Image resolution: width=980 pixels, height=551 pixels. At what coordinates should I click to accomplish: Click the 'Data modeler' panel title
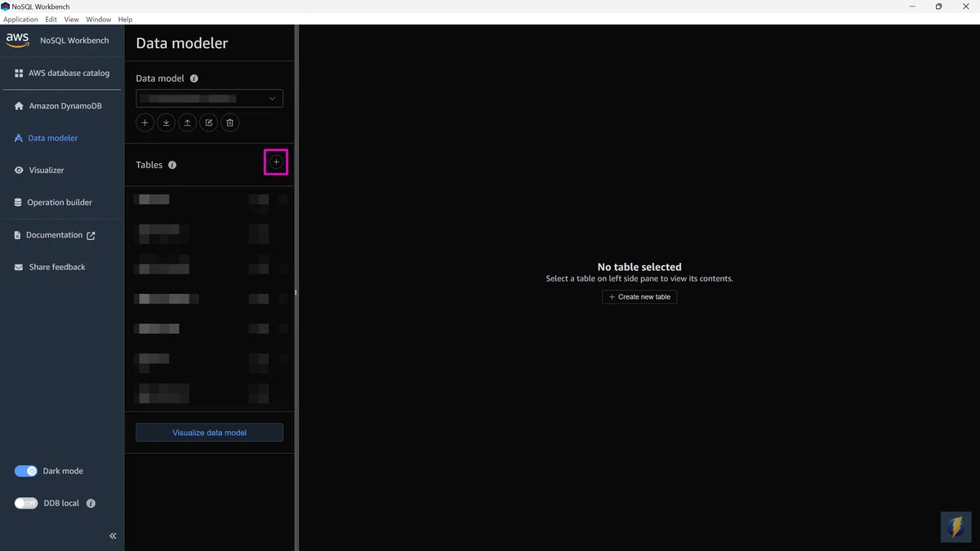[182, 43]
